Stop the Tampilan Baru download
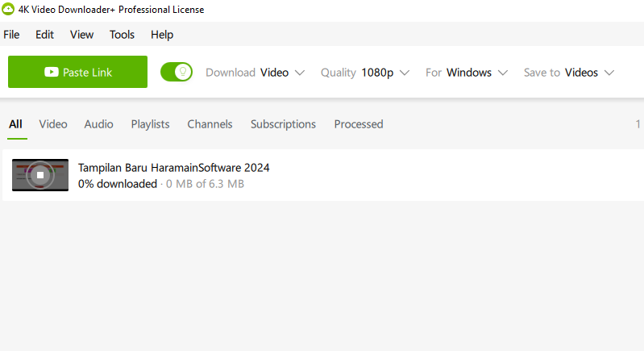644x351 pixels. [40, 175]
